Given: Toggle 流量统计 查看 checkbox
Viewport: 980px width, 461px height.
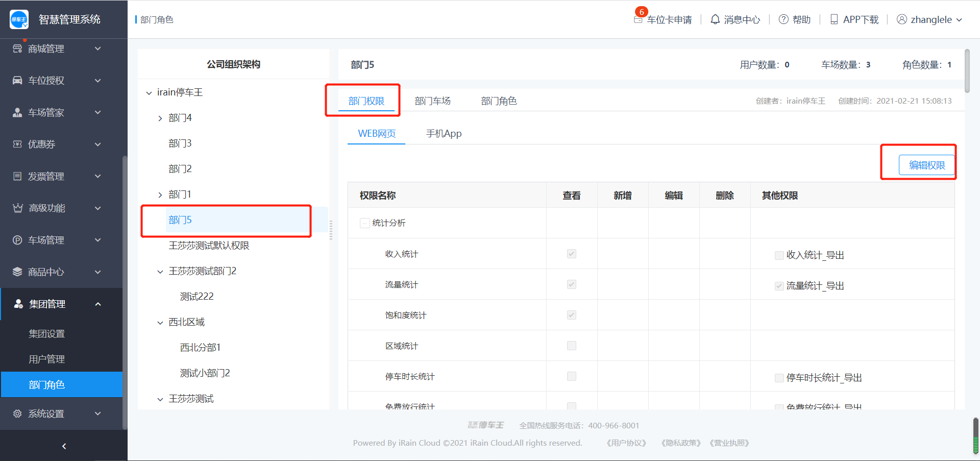Looking at the screenshot, I should pos(572,284).
